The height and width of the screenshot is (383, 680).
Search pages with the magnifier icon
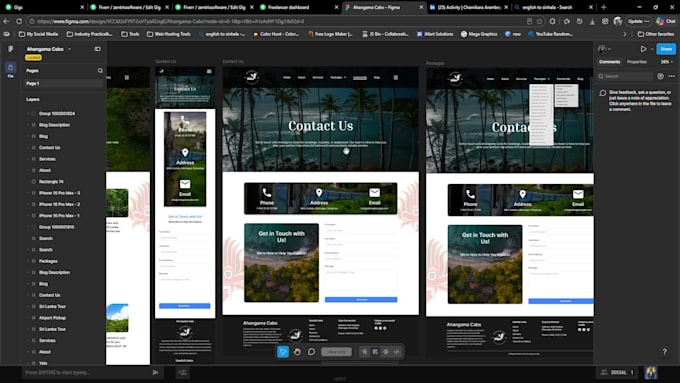pos(100,70)
